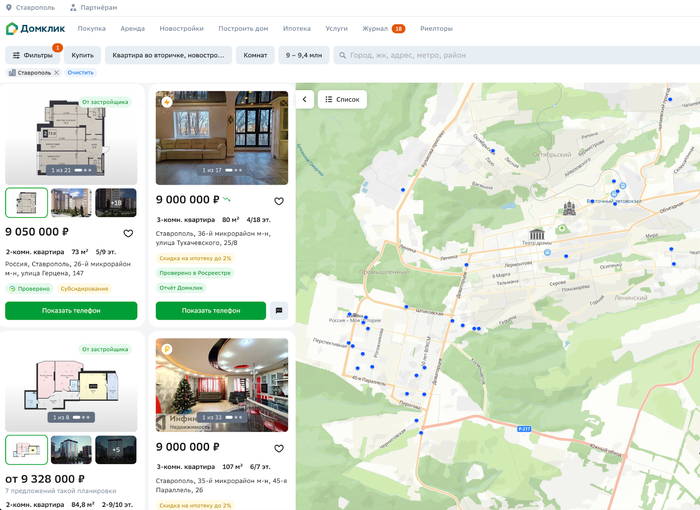Expand the Комнат room count dropdown

256,55
